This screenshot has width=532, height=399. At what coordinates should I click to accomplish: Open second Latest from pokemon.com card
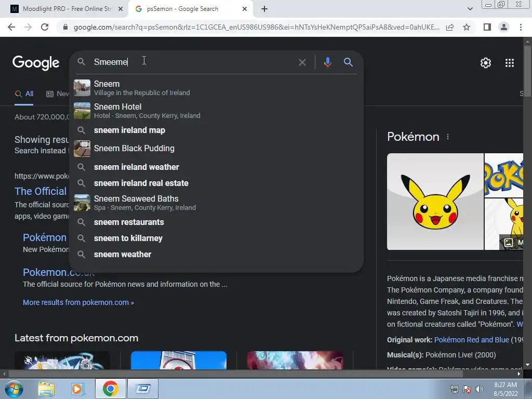(x=179, y=361)
